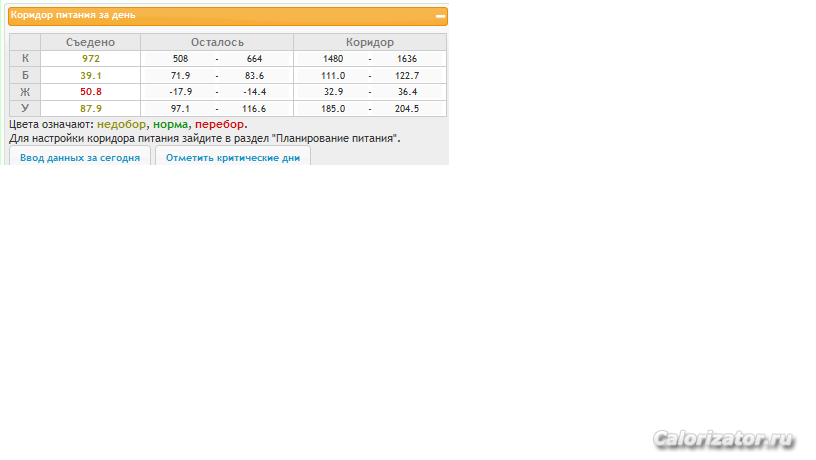816x460 pixels.
Task: Select the eaten protein value 39.1
Action: coord(91,76)
